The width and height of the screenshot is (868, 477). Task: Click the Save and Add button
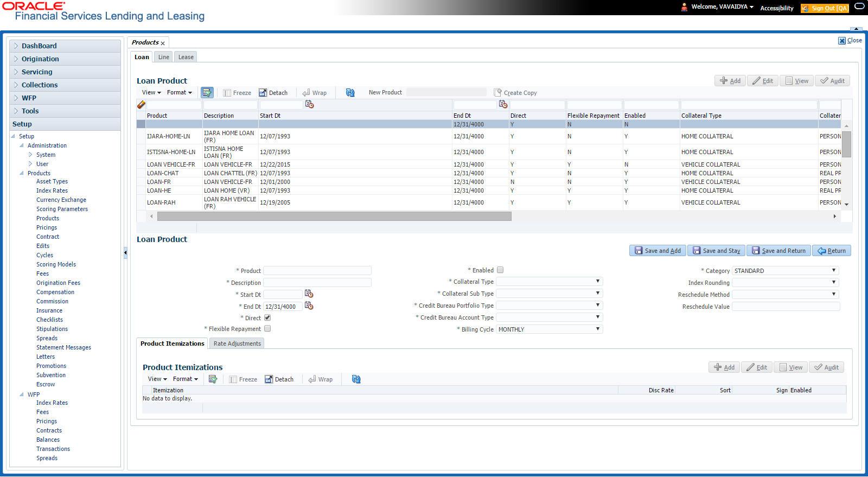pos(658,251)
